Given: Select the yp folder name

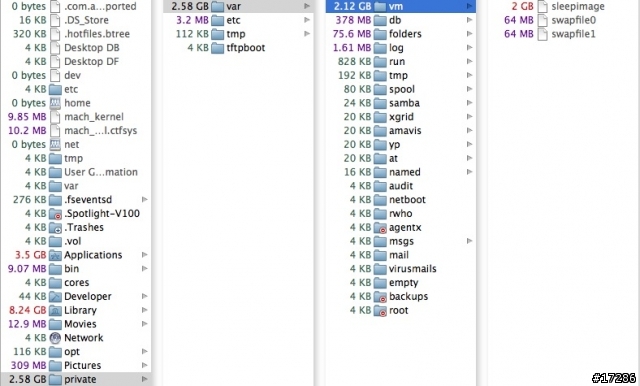Looking at the screenshot, I should click(394, 145).
